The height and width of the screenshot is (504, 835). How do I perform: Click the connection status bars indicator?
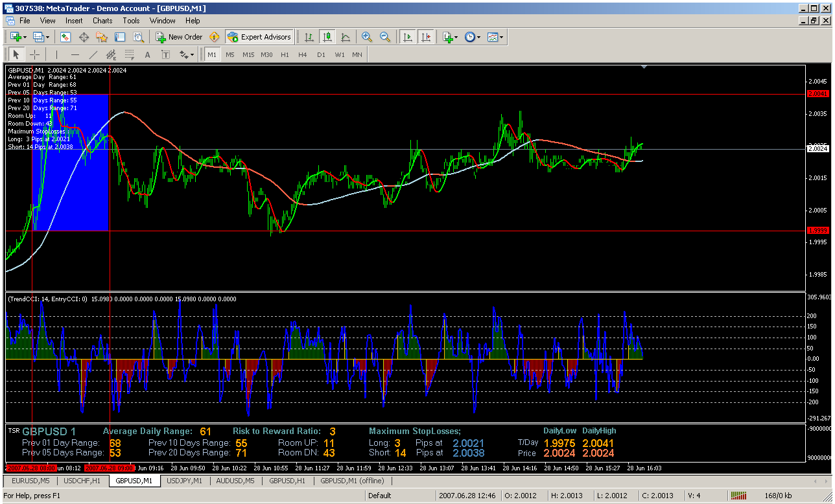(x=738, y=496)
